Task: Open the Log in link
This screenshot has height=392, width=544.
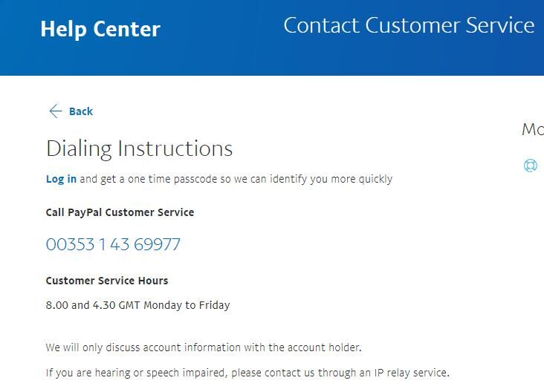Action: point(61,179)
